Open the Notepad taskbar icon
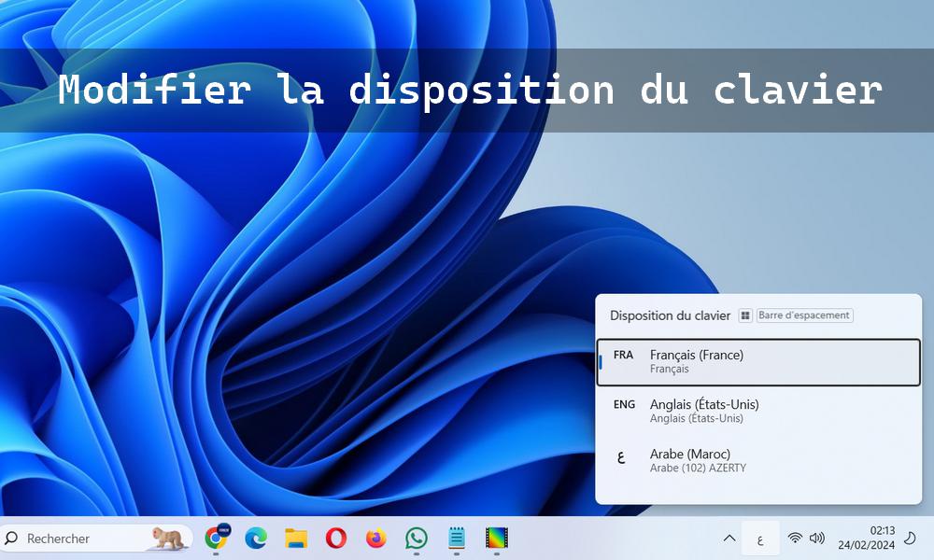The image size is (934, 560). (x=457, y=538)
